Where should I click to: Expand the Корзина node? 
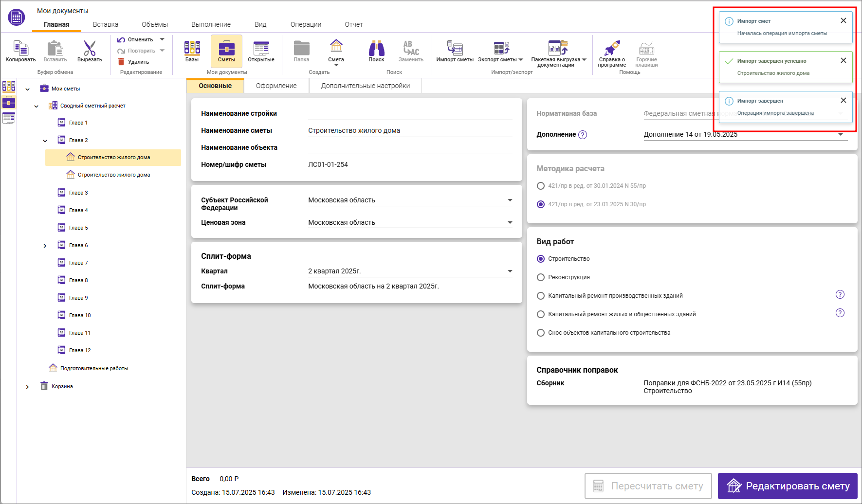28,387
